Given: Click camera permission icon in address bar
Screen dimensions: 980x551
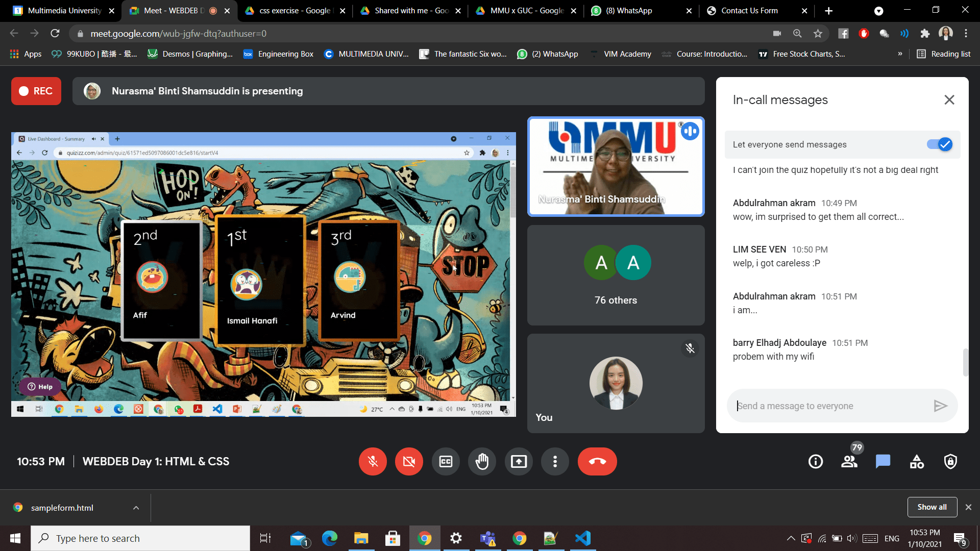Looking at the screenshot, I should click(x=777, y=34).
